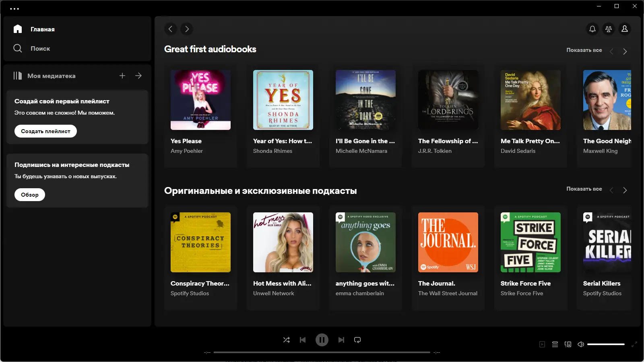The height and width of the screenshot is (362, 644).
Task: Open anything goes podcast cover
Action: [365, 242]
